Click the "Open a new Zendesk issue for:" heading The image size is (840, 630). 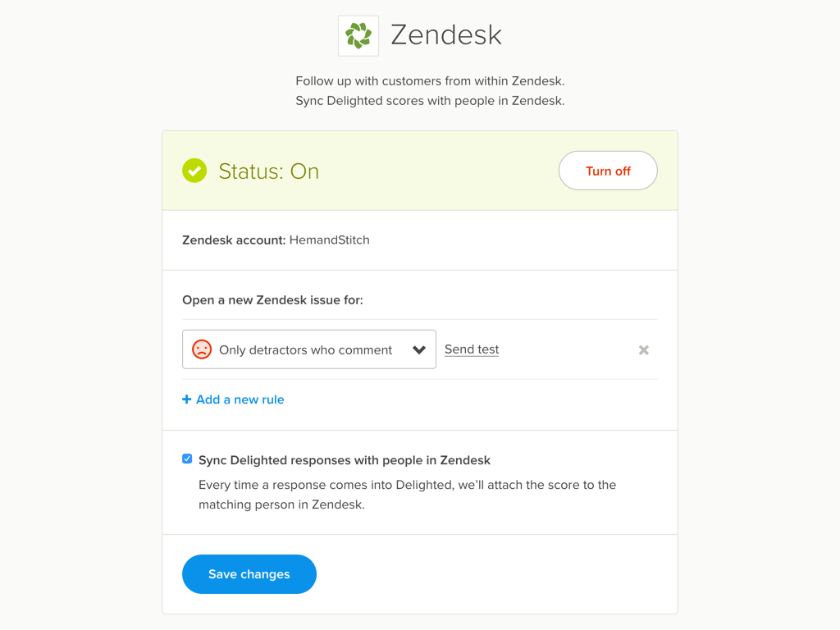point(272,300)
